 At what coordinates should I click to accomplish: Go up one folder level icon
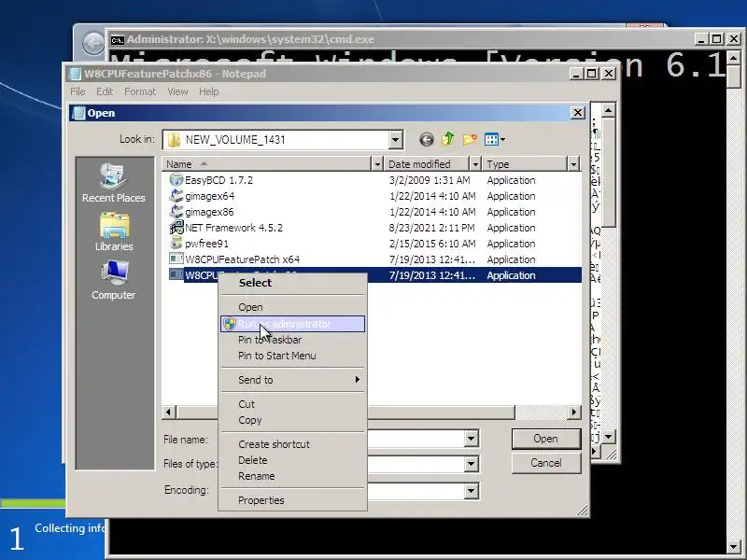(x=448, y=139)
